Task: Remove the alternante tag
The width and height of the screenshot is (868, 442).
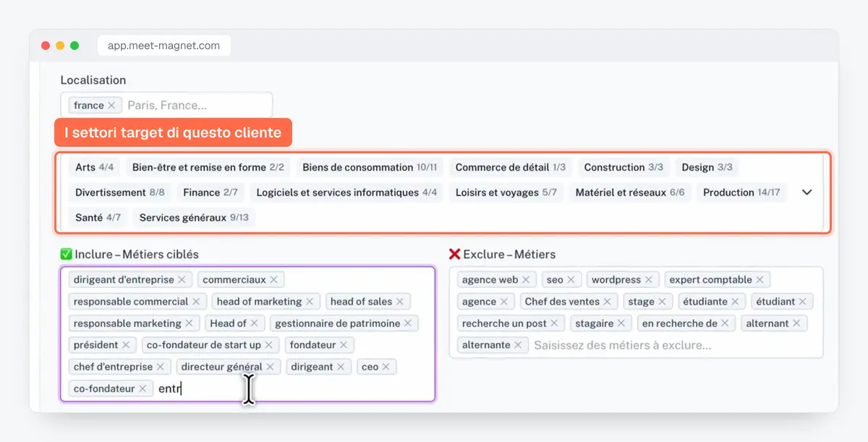Action: tap(518, 345)
